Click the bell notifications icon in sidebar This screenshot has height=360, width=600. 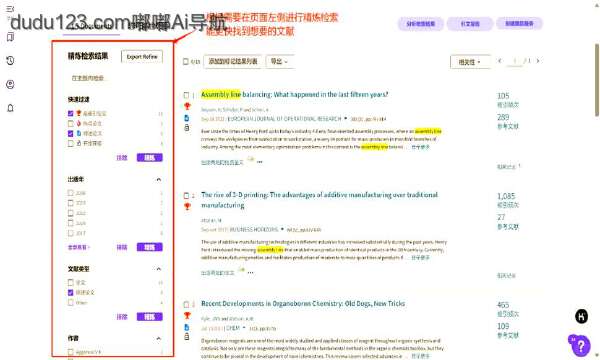pyautogui.click(x=10, y=108)
